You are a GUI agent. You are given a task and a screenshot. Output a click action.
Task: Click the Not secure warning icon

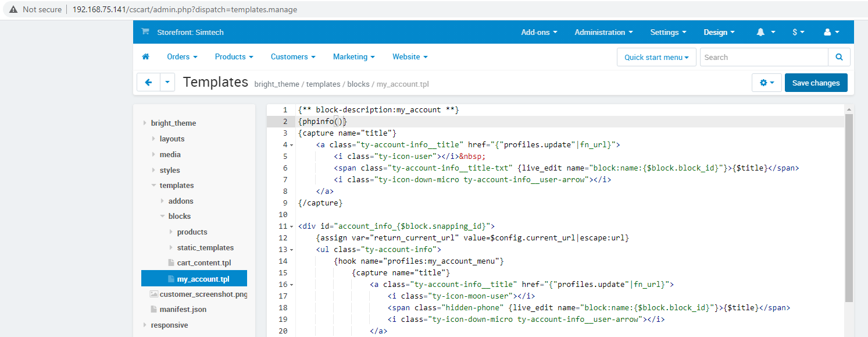pos(13,10)
